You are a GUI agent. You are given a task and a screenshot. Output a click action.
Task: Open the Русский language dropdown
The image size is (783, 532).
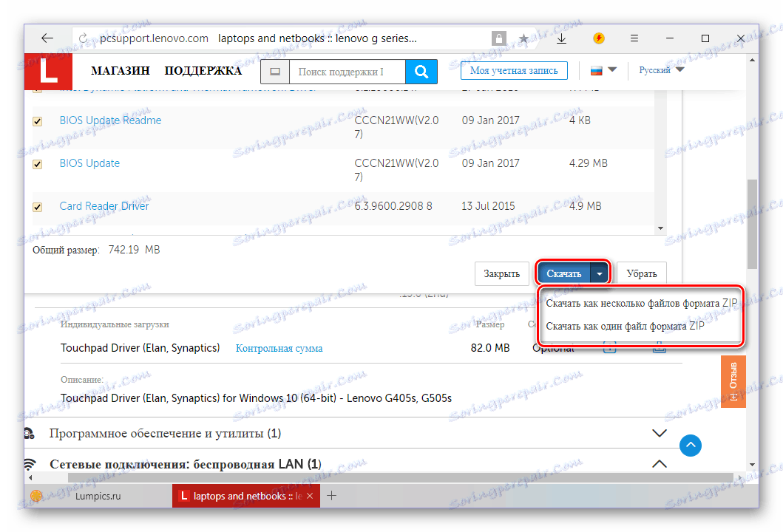(661, 70)
